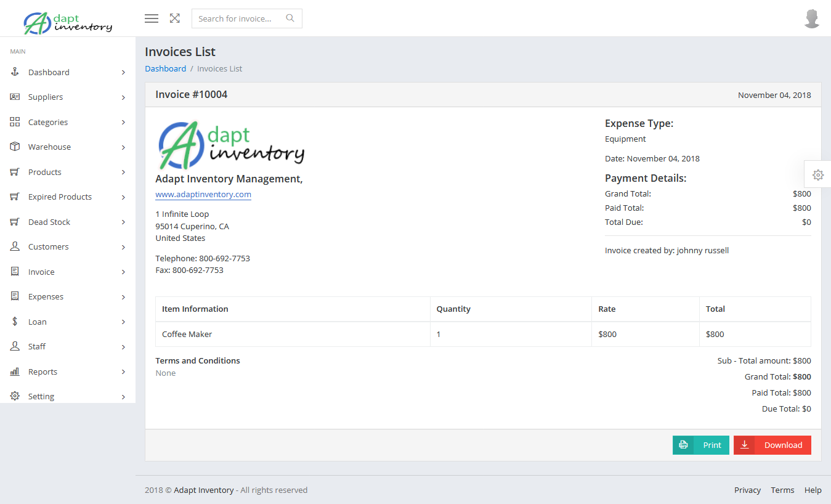Click the search magnifier icon

click(x=290, y=18)
